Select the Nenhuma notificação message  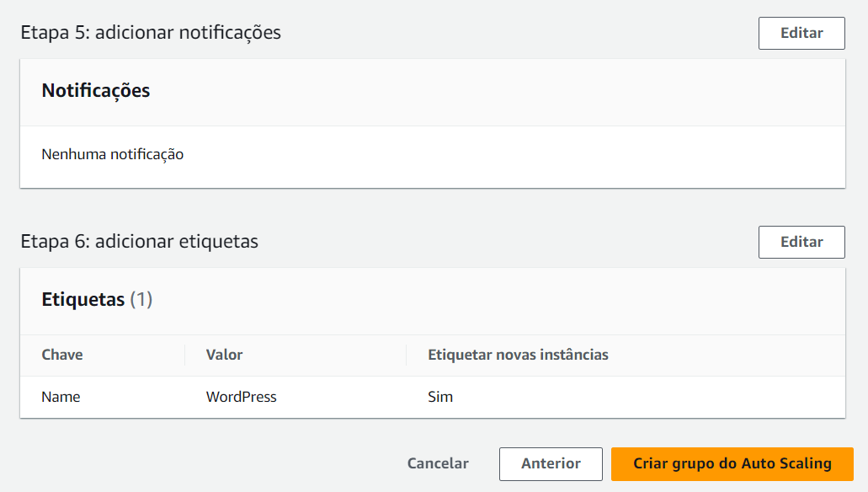112,154
